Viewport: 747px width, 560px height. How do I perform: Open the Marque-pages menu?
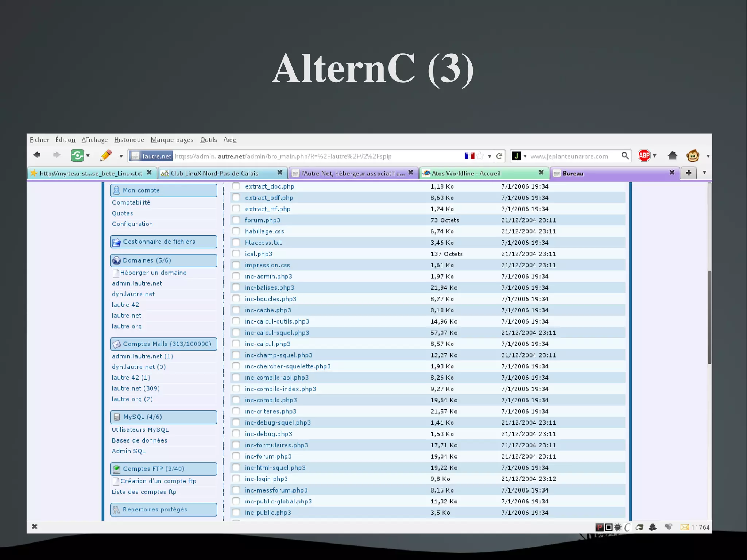pyautogui.click(x=172, y=140)
